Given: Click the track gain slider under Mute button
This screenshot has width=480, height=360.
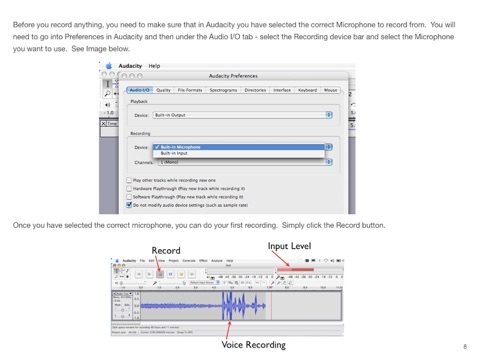Looking at the screenshot, I should tap(122, 310).
